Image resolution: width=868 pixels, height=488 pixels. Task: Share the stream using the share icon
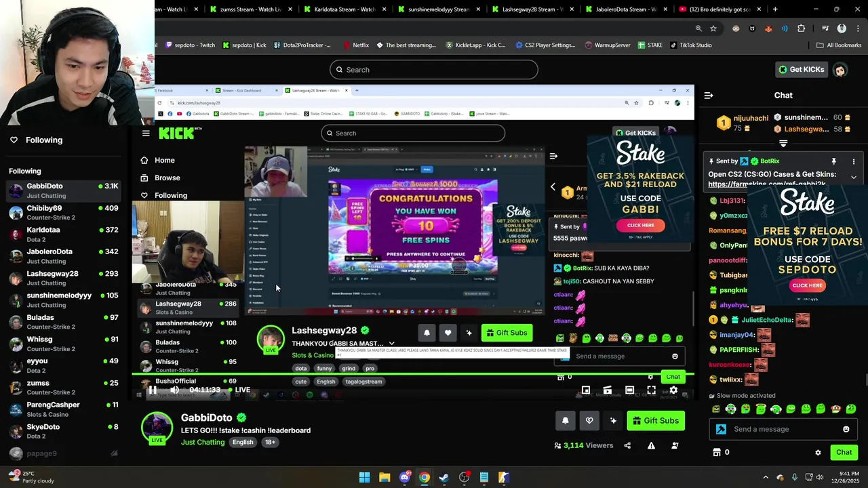[627, 445]
